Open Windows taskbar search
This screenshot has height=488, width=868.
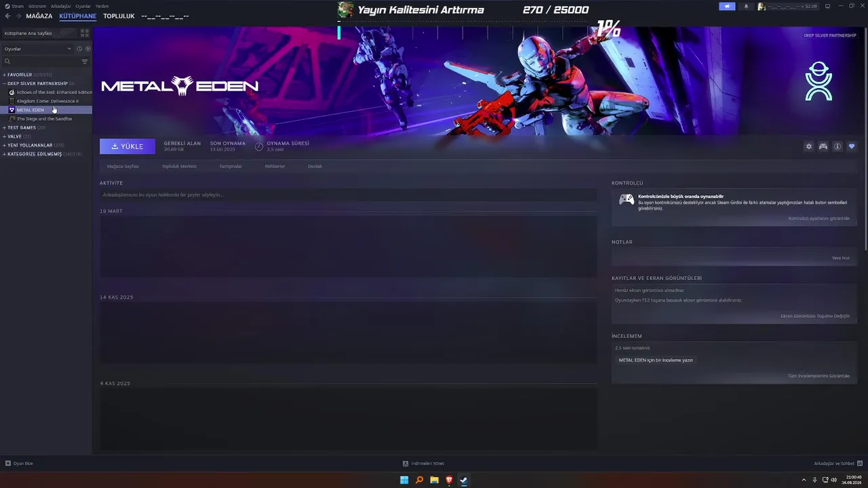point(419,480)
